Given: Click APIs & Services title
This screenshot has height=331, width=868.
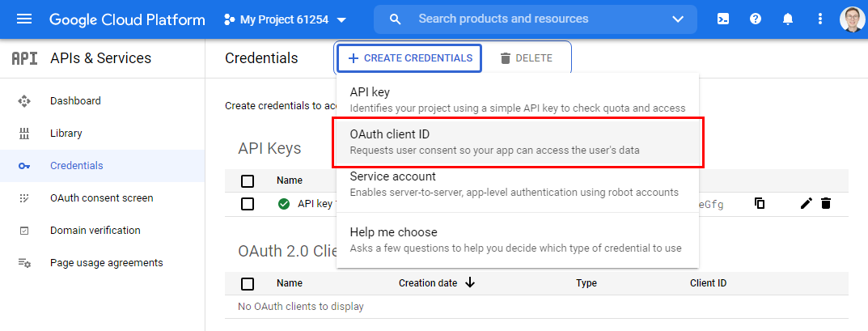Looking at the screenshot, I should point(100,58).
